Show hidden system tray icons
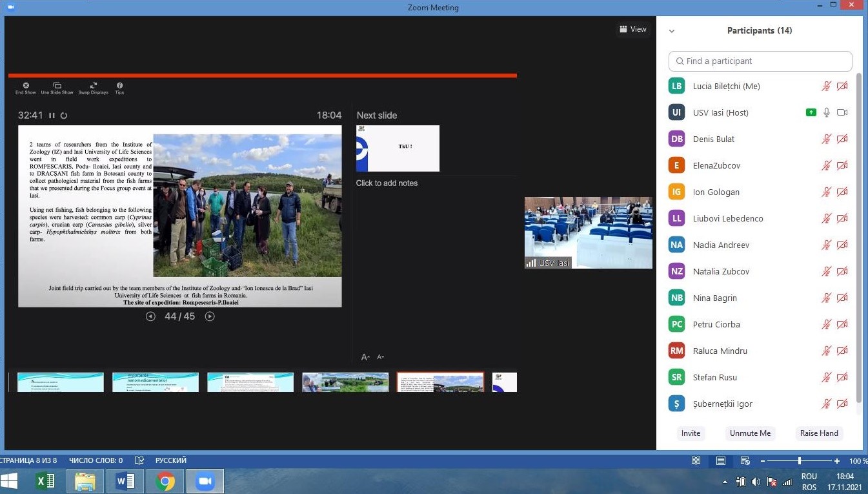Image resolution: width=868 pixels, height=494 pixels. pos(725,482)
